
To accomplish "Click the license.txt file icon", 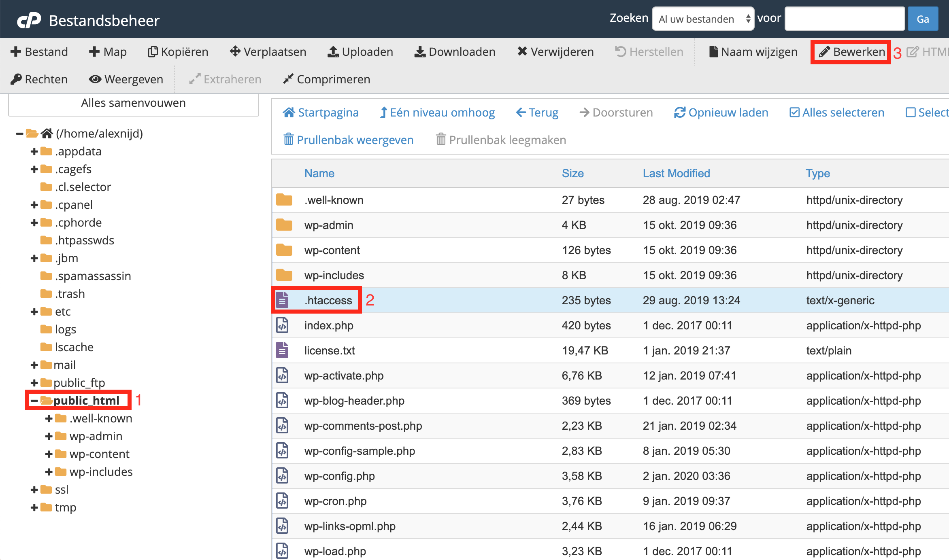I will (x=282, y=350).
